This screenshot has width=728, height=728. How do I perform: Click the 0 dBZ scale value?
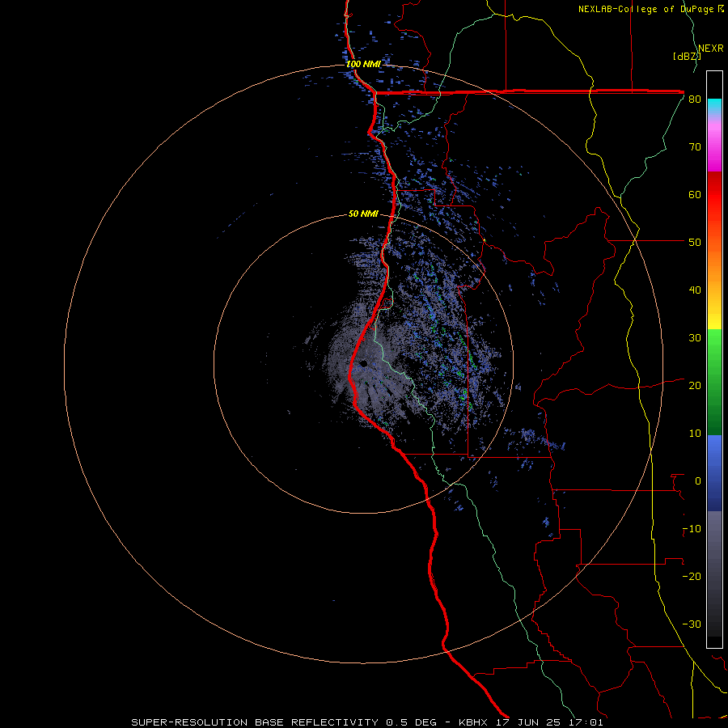[x=698, y=481]
